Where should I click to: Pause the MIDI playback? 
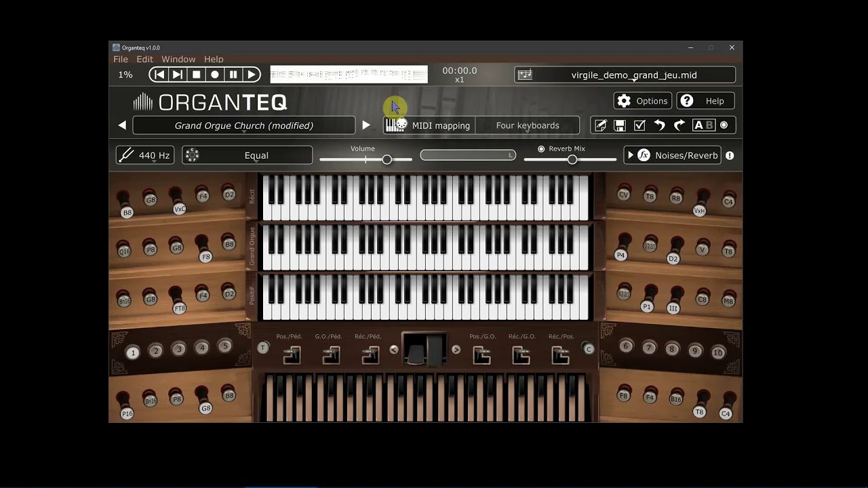click(233, 75)
